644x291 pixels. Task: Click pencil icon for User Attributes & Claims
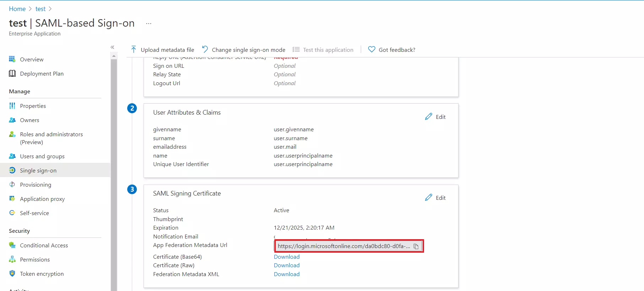click(x=429, y=117)
